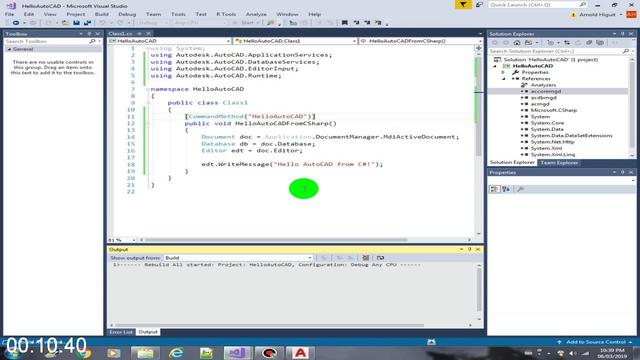Collapse the General group in Toolbox
Image resolution: width=640 pixels, height=360 pixels.
9,49
